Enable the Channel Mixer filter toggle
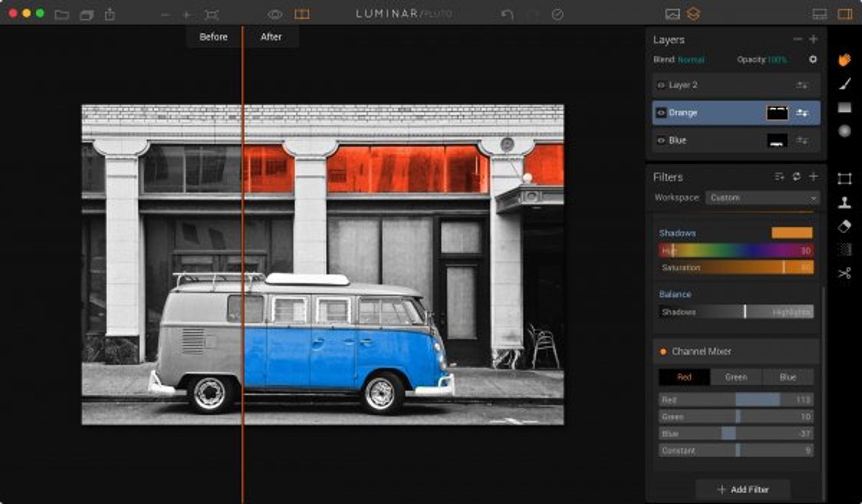The width and height of the screenshot is (862, 504). coord(662,351)
